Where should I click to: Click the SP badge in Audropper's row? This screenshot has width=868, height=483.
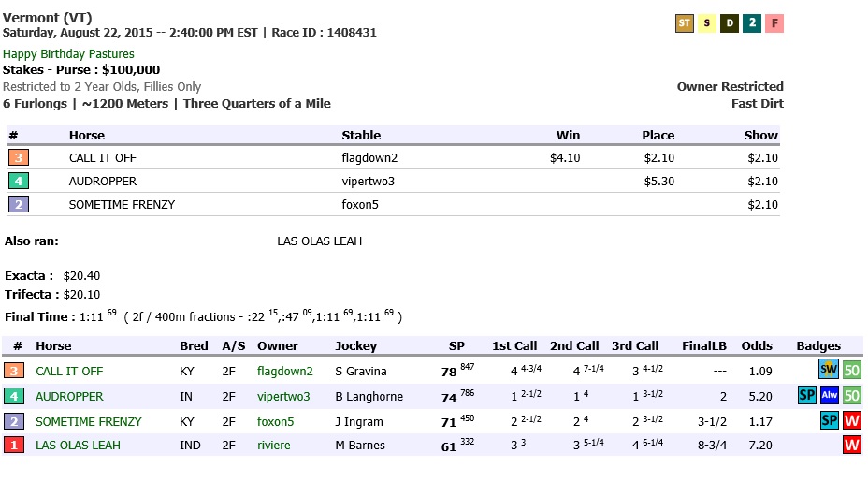coord(807,396)
